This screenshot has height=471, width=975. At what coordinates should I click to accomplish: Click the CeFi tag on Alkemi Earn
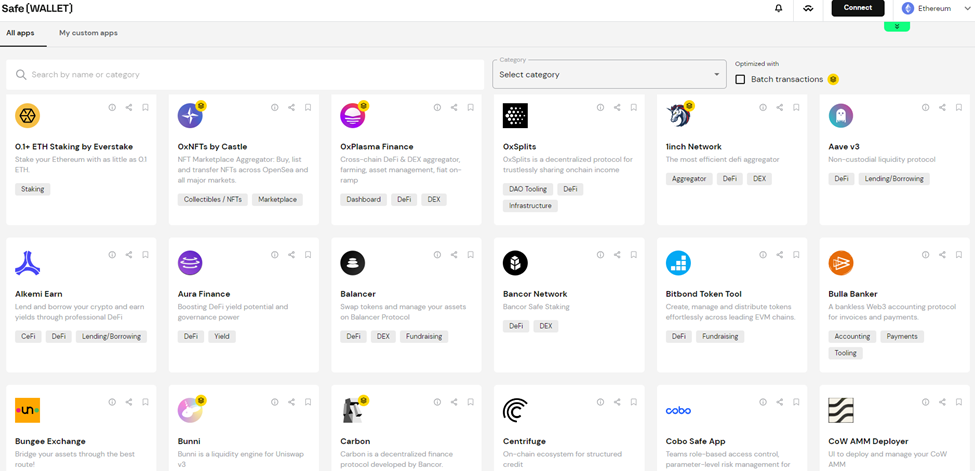click(28, 337)
